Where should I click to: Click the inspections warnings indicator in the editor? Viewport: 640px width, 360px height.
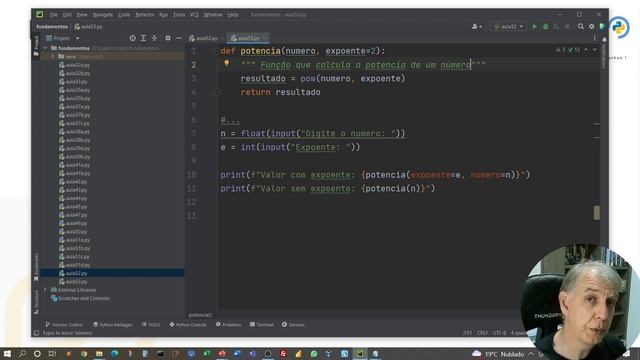(568, 49)
